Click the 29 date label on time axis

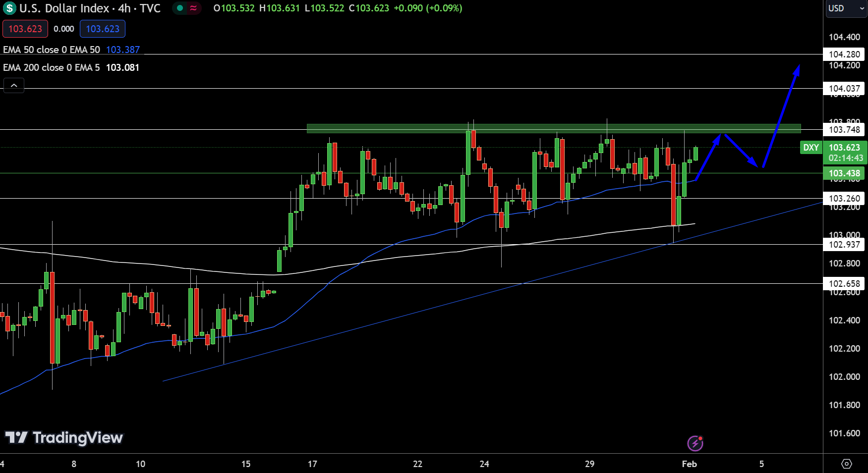coord(589,464)
